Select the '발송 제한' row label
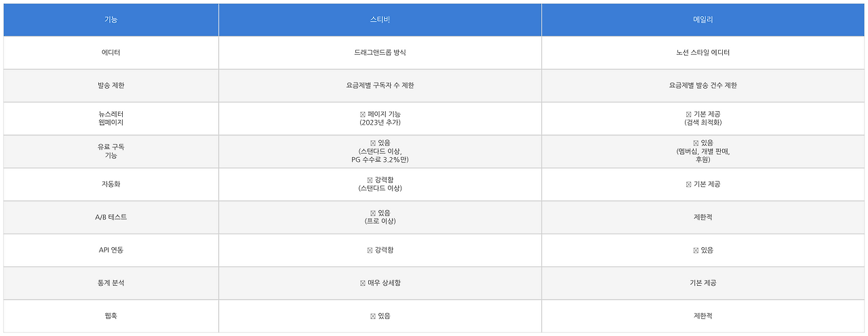868x336 pixels. coord(111,86)
